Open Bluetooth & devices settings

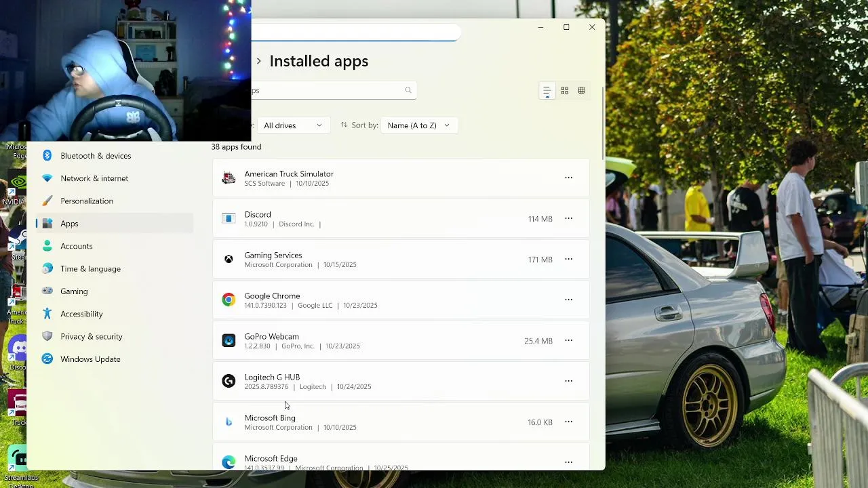[x=96, y=156]
